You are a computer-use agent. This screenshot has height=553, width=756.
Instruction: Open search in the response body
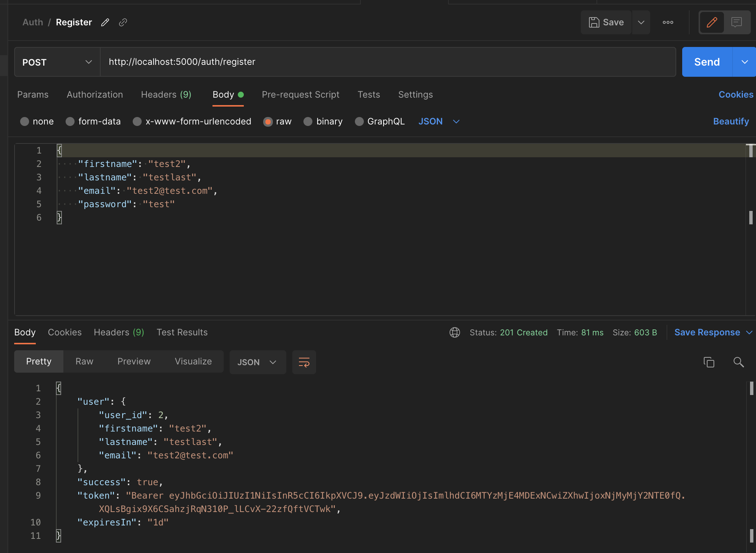click(x=738, y=362)
